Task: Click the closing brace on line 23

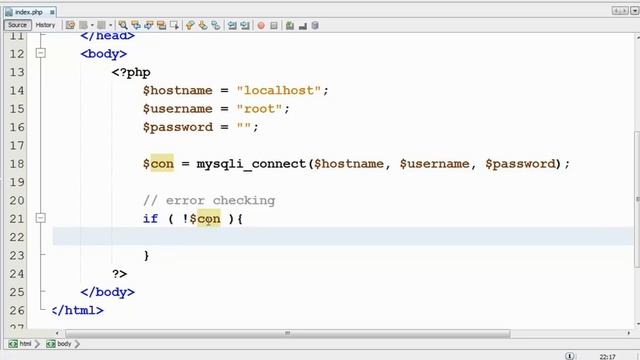Action: [x=147, y=256]
